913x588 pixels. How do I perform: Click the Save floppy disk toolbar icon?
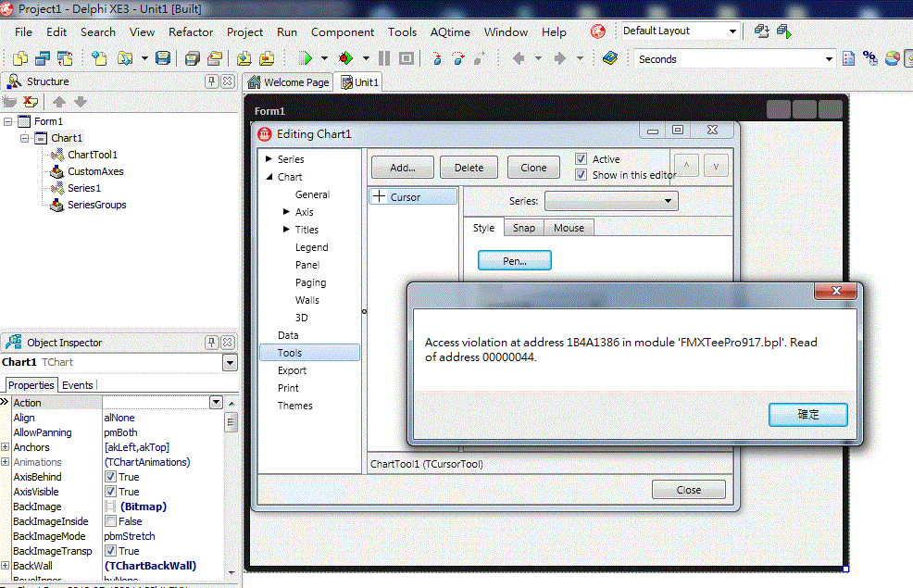click(x=163, y=58)
